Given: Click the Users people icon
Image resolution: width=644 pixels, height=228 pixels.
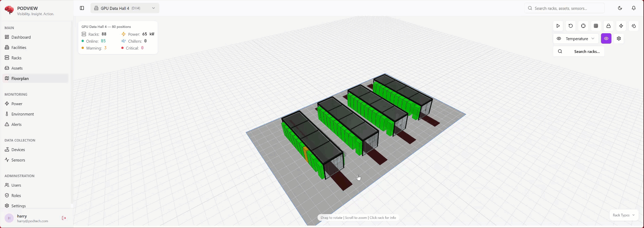Looking at the screenshot, I should (x=7, y=185).
